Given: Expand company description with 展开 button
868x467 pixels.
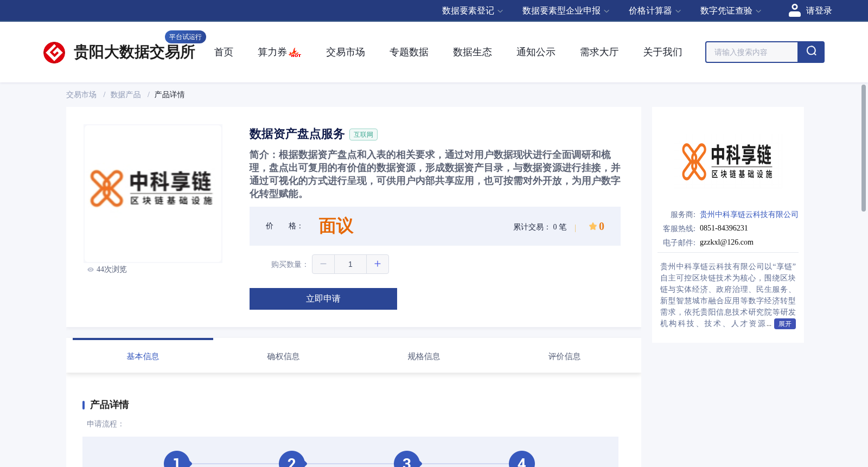Looking at the screenshot, I should (785, 324).
